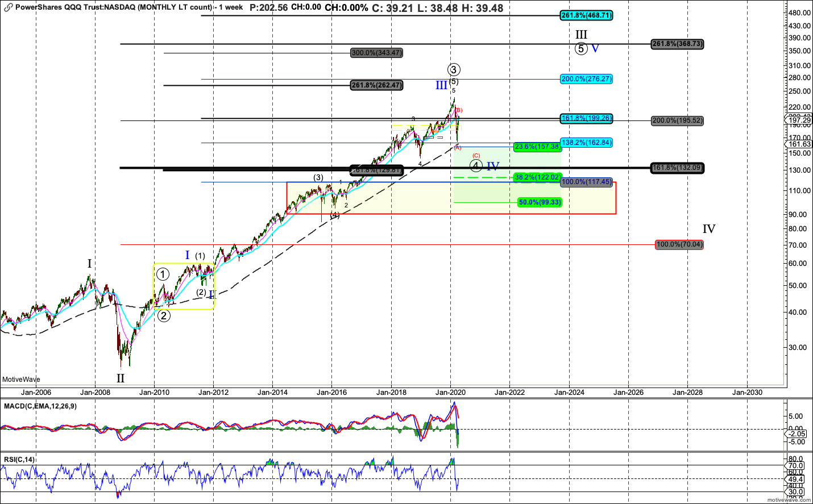The height and width of the screenshot is (504, 813).
Task: Click the cyan 161.8%(199.26) label
Action: click(586, 118)
